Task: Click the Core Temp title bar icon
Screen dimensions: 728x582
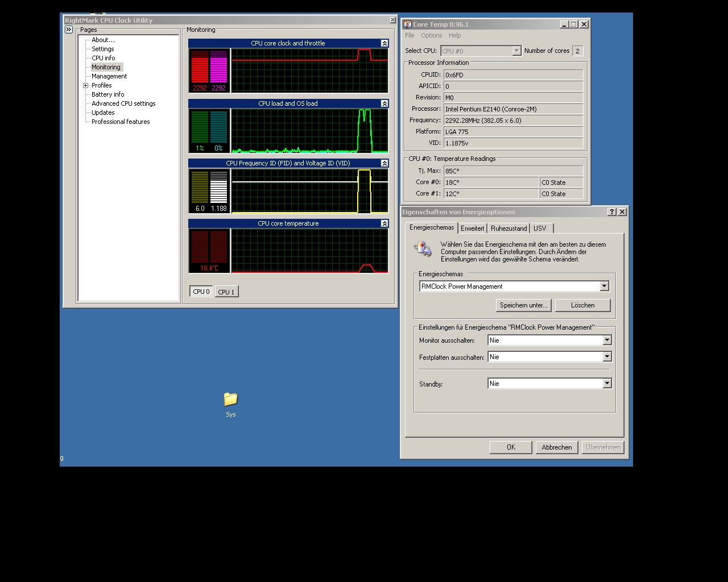Action: (407, 24)
